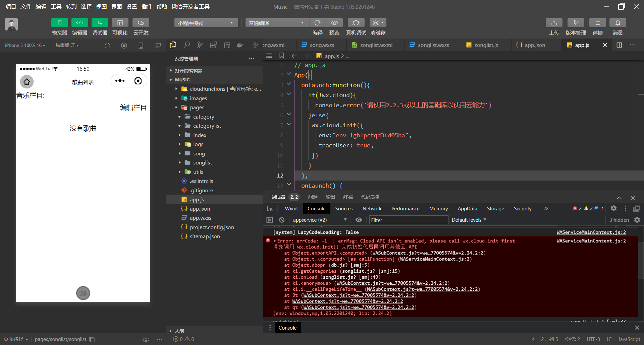Click the songlist.js? [sm]:15 stack trace link
This screenshot has height=345, width=644.
370,271
